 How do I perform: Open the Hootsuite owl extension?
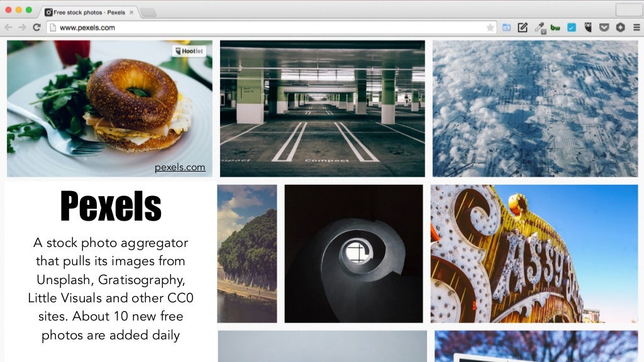click(x=588, y=28)
